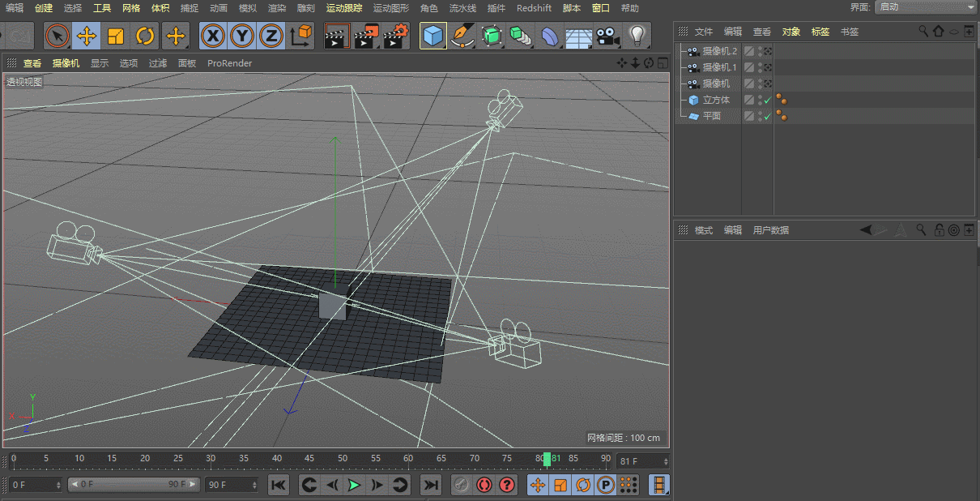
Task: Open the 摄像机 viewport menu
Action: (66, 63)
